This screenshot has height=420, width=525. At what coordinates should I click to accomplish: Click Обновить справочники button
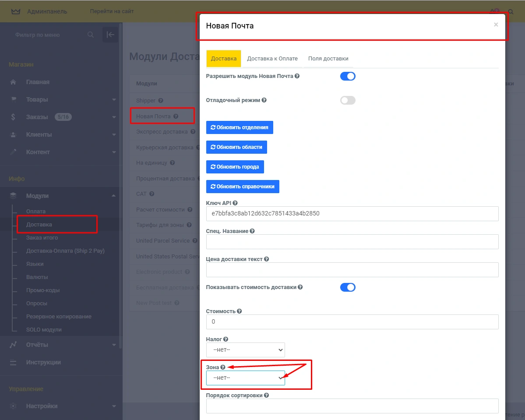(x=243, y=186)
